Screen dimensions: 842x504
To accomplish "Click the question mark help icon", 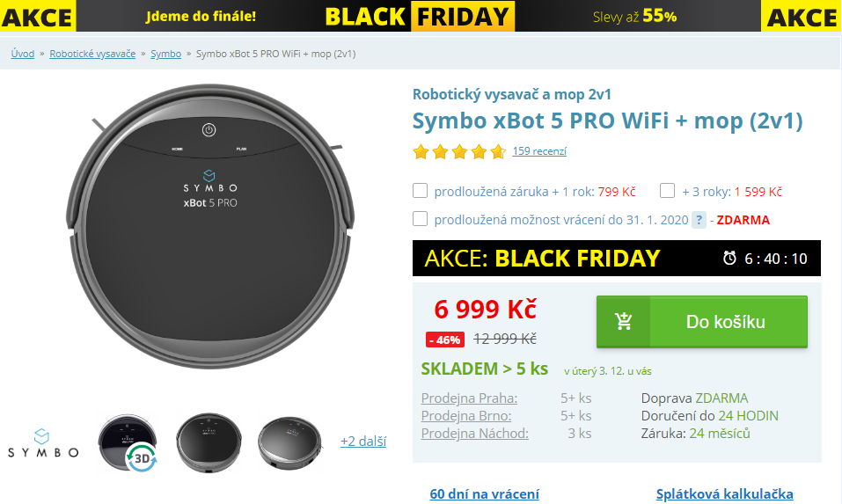I will click(699, 220).
